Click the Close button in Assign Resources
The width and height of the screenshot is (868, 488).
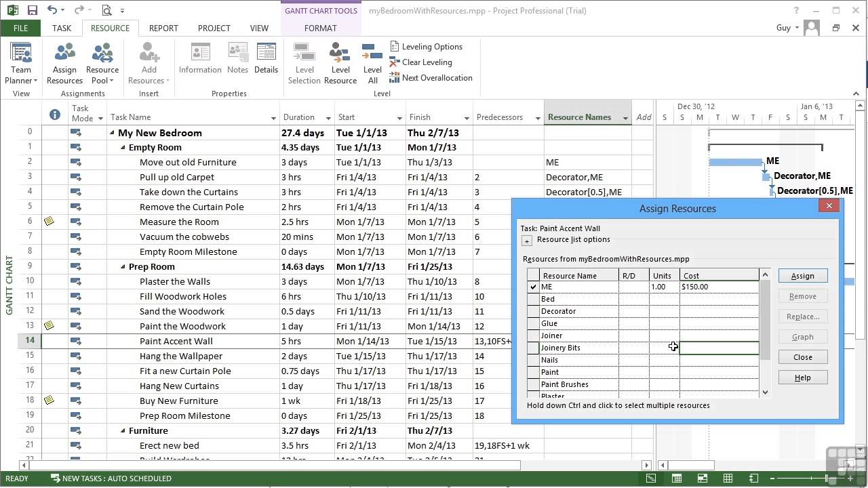(803, 357)
